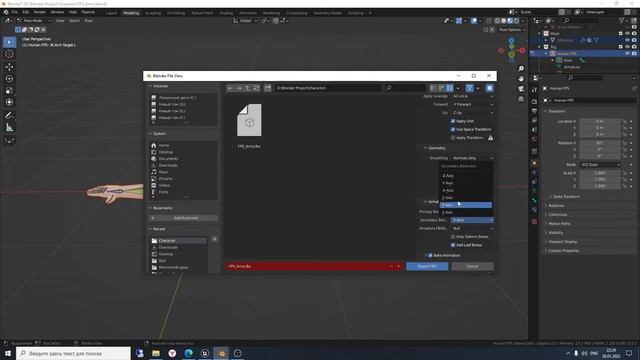This screenshot has height=360, width=640.
Task: Open the Pose menu in viewport header
Action: [89, 20]
